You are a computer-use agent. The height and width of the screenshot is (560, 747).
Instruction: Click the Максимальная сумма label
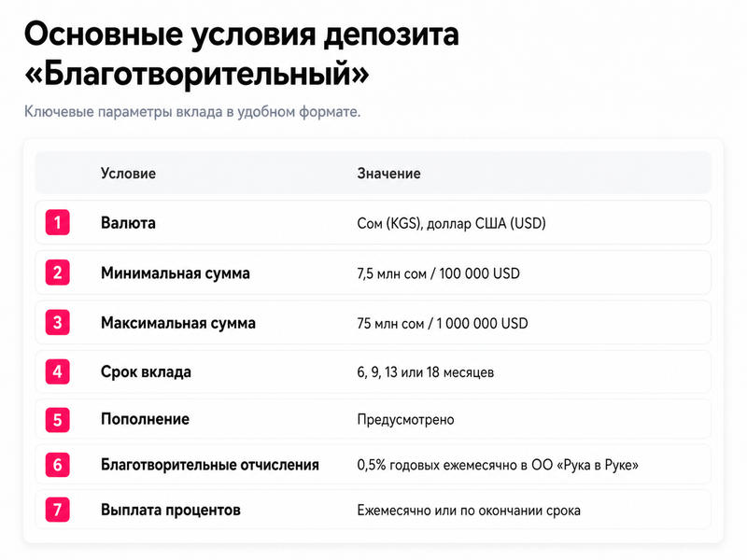178,323
